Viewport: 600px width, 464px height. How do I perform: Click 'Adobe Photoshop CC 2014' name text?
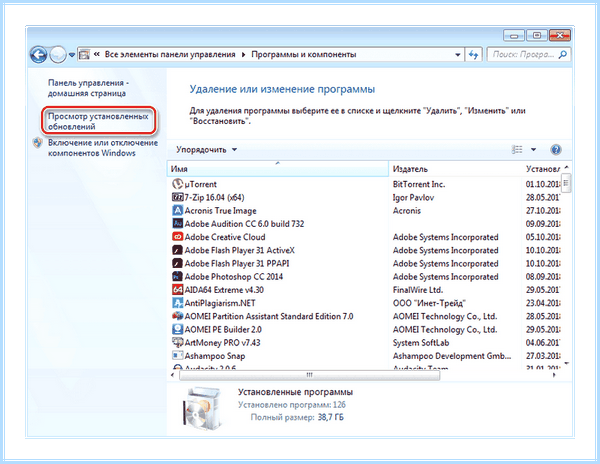tap(233, 277)
